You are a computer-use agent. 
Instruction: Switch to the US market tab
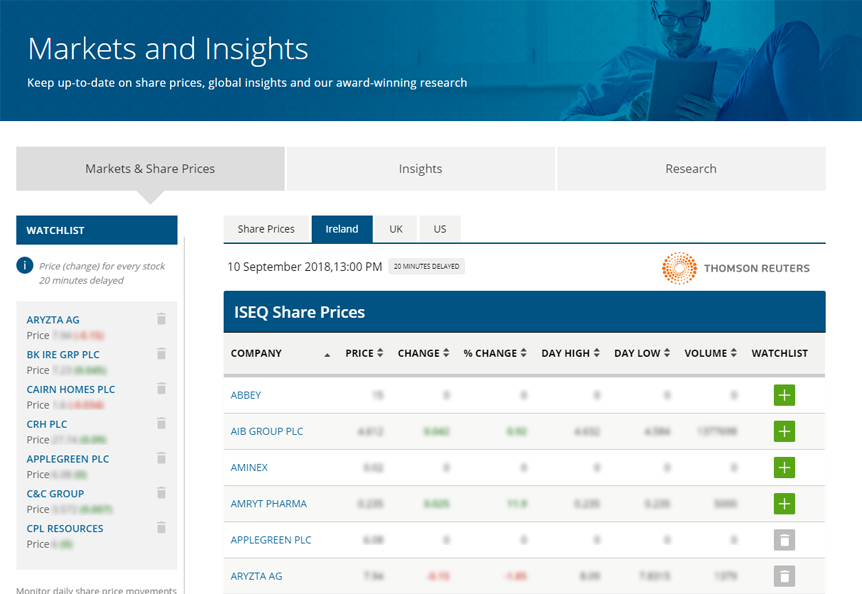440,229
